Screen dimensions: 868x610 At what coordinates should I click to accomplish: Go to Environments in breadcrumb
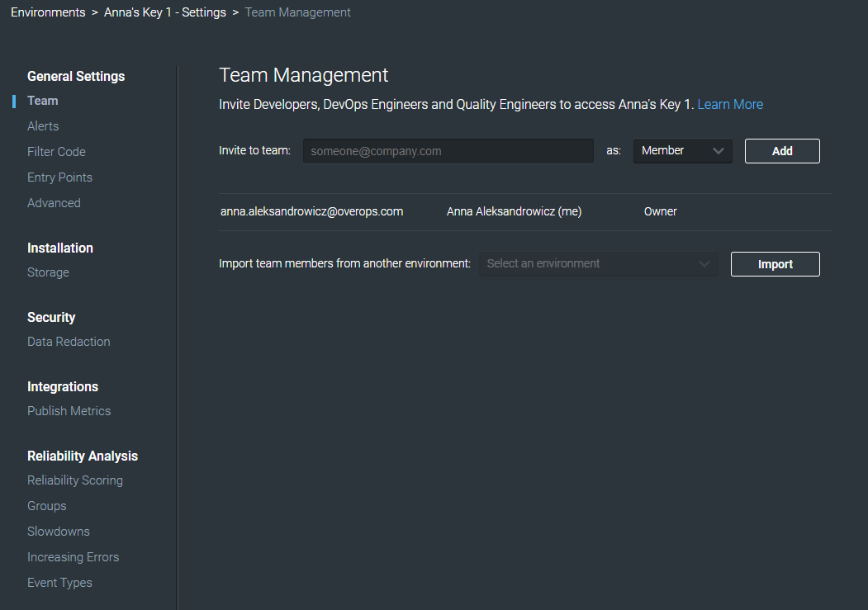pyautogui.click(x=48, y=12)
